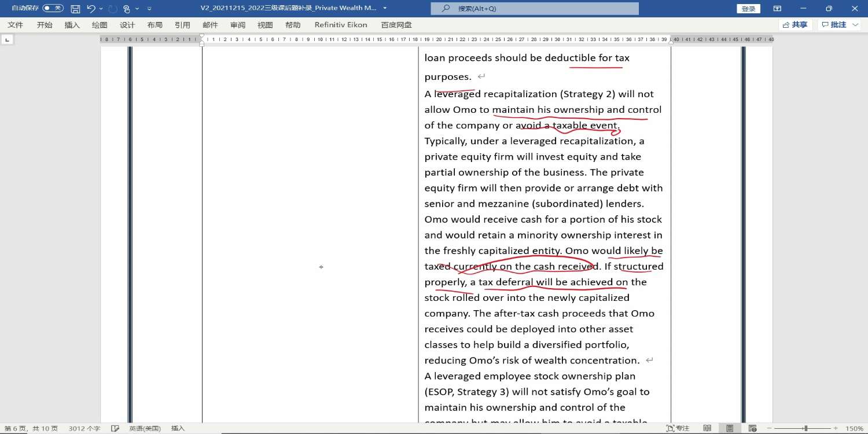
Task: Toggle 插入 insert mode in status bar
Action: click(178, 428)
